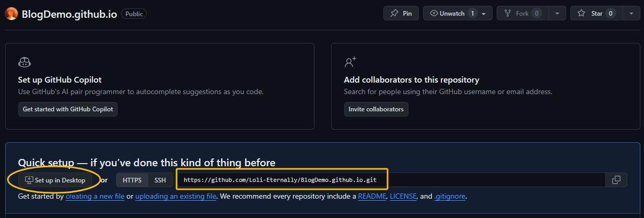Click the Set up in Desktop button
Image resolution: width=644 pixels, height=218 pixels.
(x=55, y=180)
